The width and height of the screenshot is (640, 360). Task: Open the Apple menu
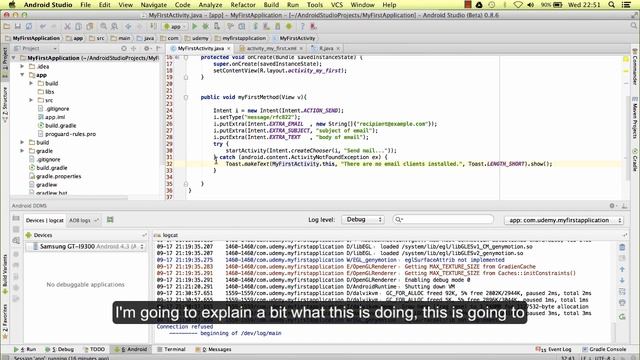12,5
